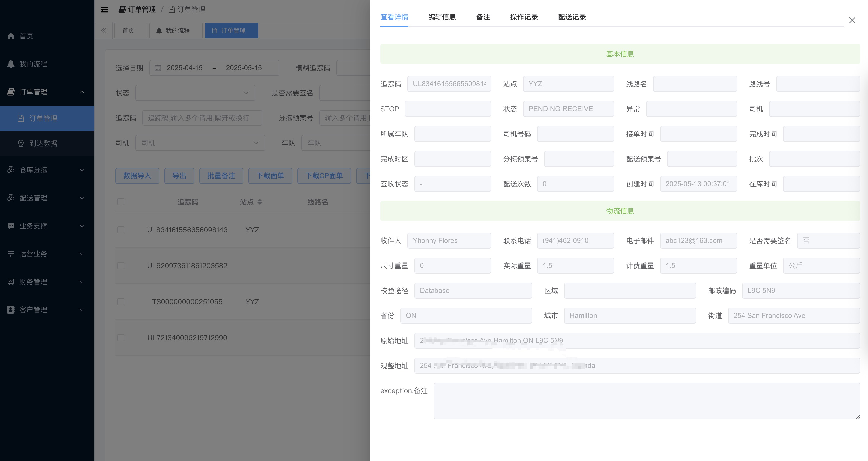
Task: Click the calendar icon in date range
Action: 158,68
